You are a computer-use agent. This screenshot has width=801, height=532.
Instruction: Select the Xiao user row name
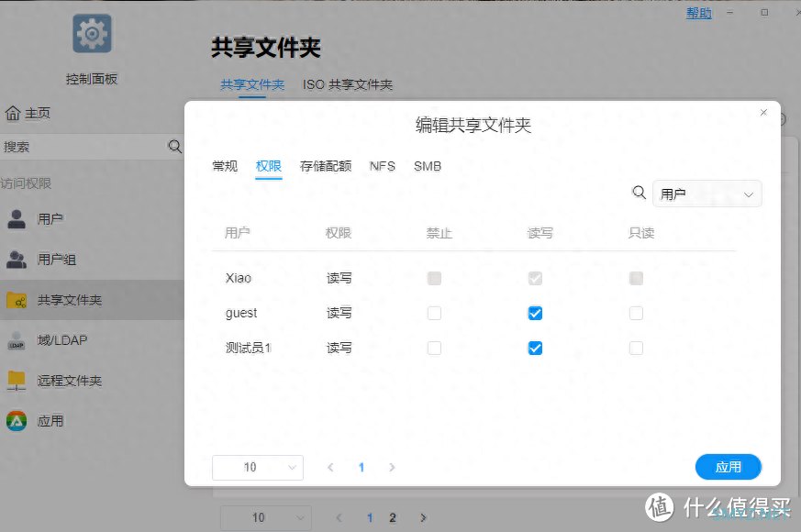[239, 278]
